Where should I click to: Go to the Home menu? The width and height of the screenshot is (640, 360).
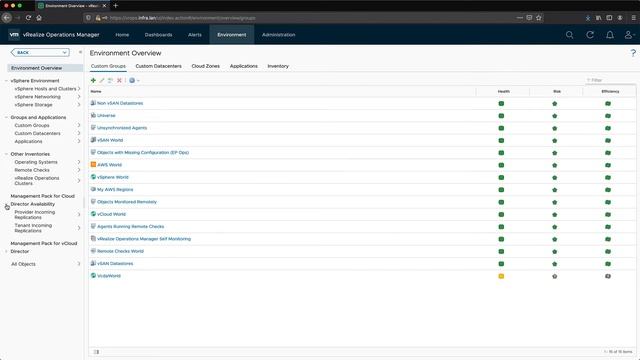click(122, 35)
